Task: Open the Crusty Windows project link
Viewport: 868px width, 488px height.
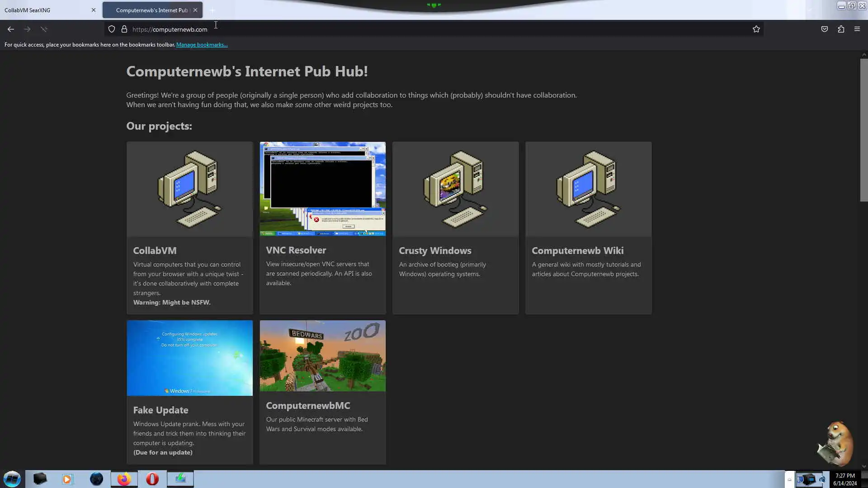Action: point(435,250)
